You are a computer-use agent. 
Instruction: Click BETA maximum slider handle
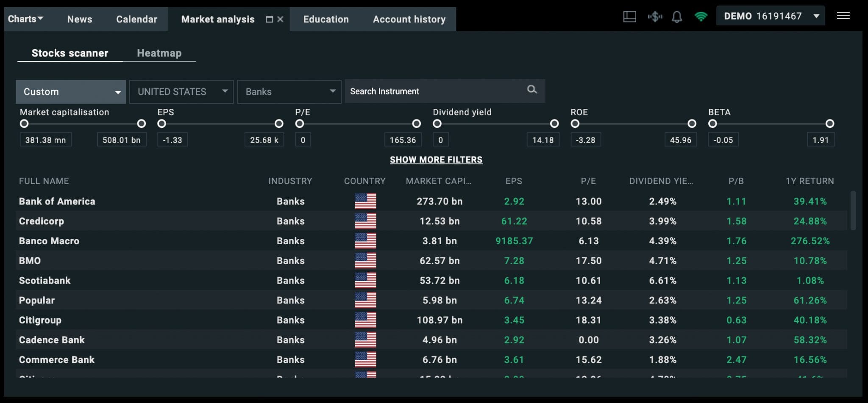coord(830,124)
